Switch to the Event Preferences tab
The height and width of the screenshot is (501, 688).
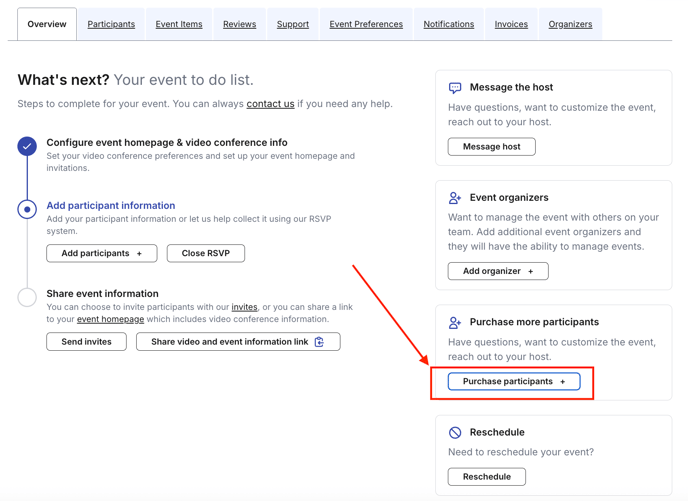[x=366, y=24]
